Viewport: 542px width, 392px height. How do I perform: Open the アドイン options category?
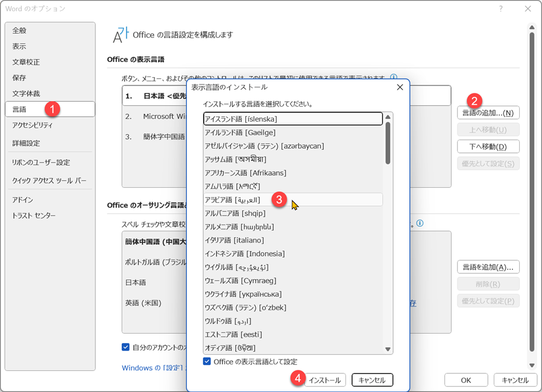pyautogui.click(x=50, y=200)
